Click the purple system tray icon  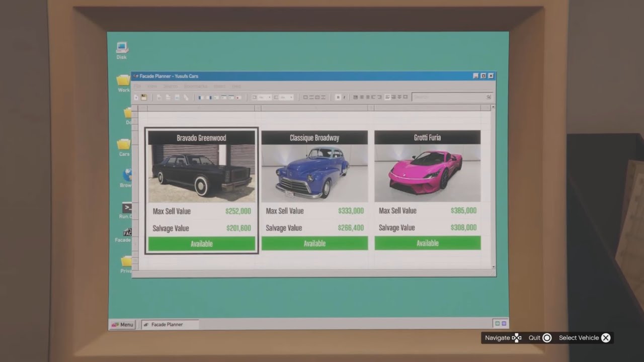tap(504, 324)
